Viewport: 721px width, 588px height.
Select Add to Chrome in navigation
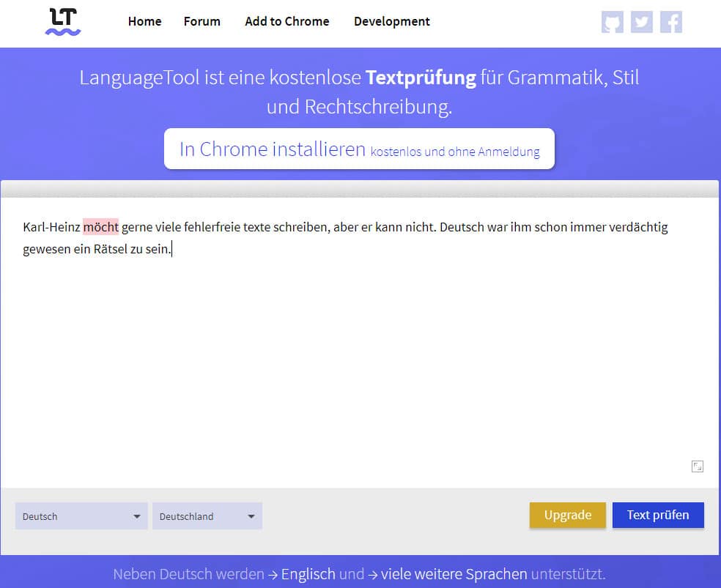pyautogui.click(x=287, y=21)
